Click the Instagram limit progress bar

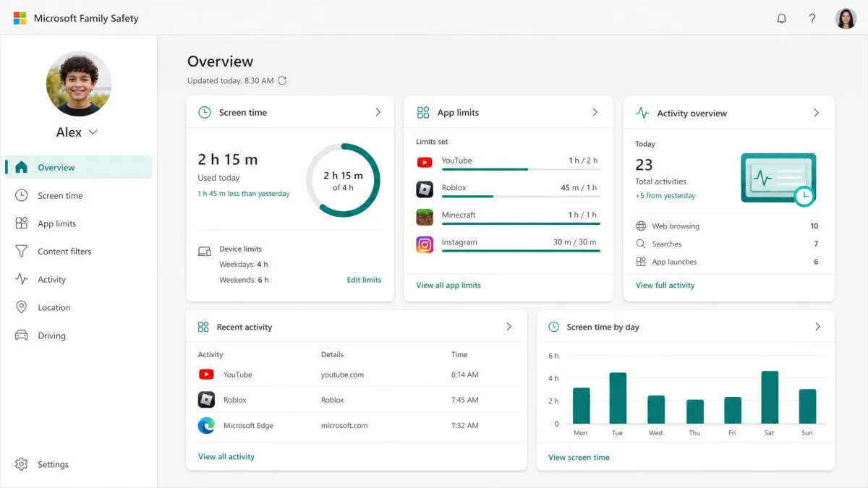521,251
